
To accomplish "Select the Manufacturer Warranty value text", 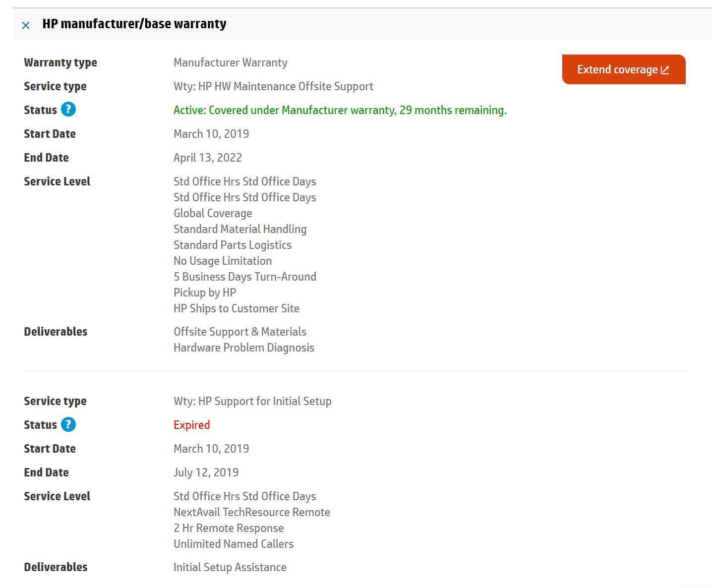I will click(230, 62).
